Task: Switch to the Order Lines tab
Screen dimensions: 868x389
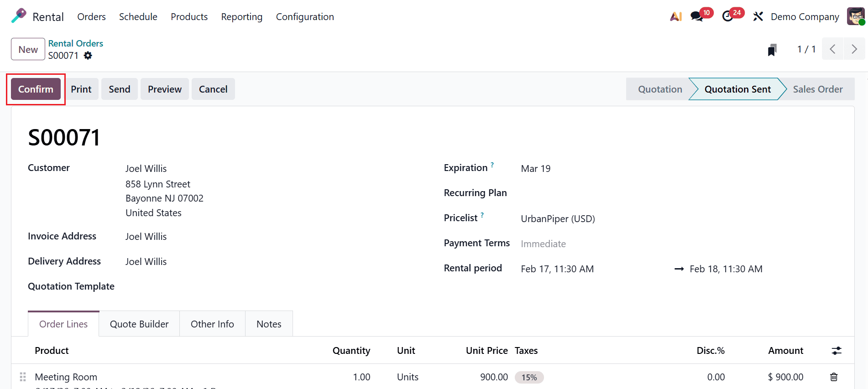Action: (x=63, y=324)
